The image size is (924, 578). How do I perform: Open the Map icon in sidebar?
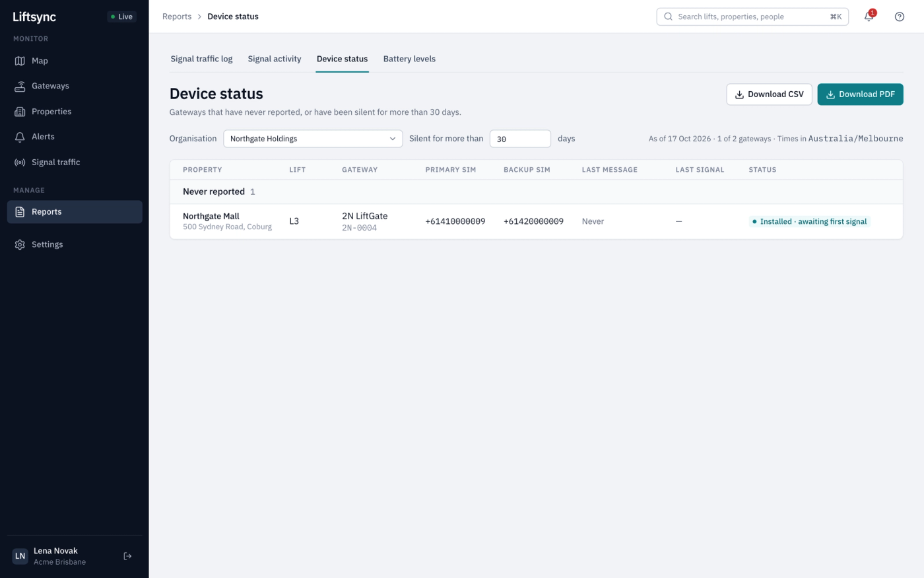[20, 61]
